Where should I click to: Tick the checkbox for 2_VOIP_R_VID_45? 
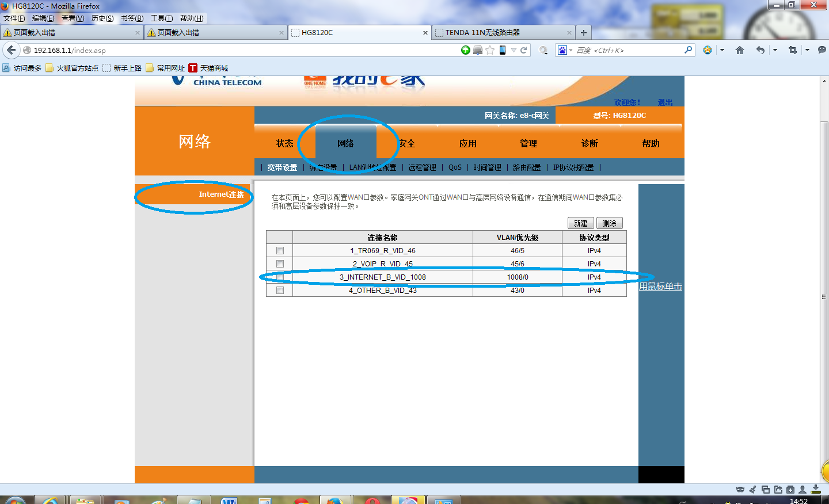pos(280,264)
